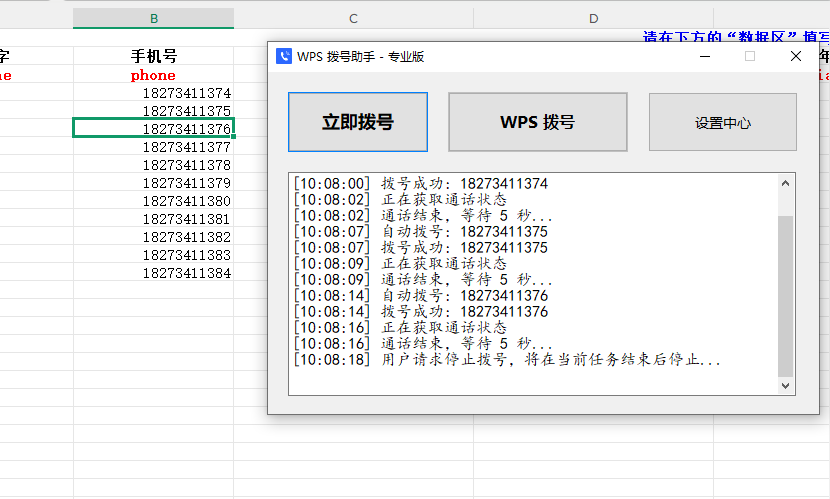Minimize the WPS 拨号助手 window

point(705,56)
